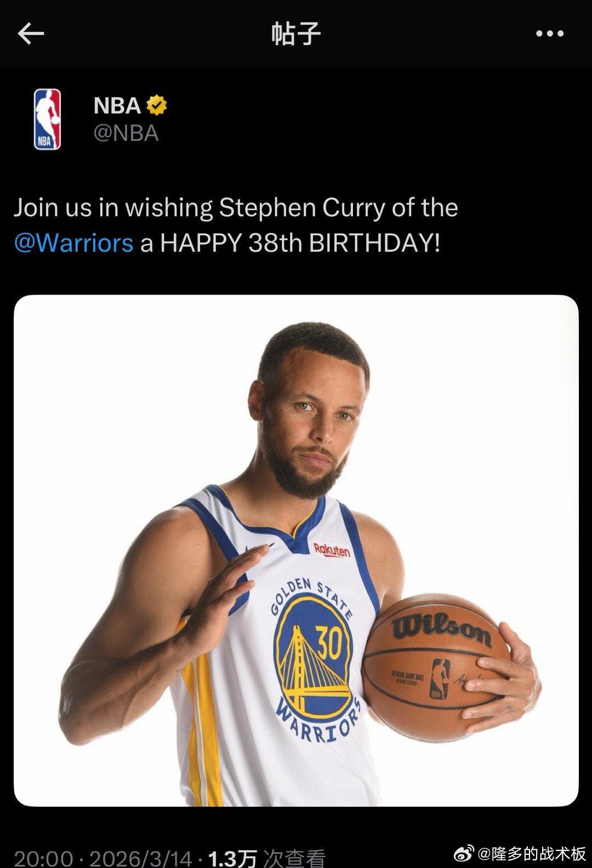
Task: Open the post overflow menu via three dots
Action: [x=550, y=33]
